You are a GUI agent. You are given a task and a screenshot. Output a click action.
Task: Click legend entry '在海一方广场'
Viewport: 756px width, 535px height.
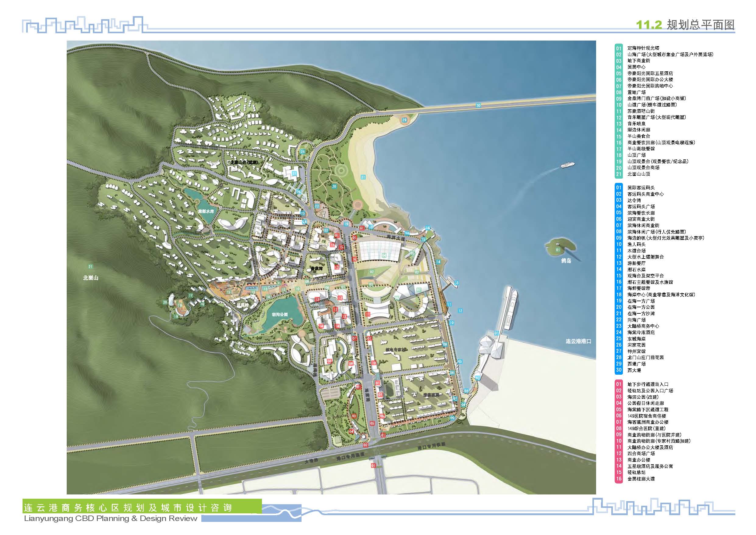coord(641,301)
